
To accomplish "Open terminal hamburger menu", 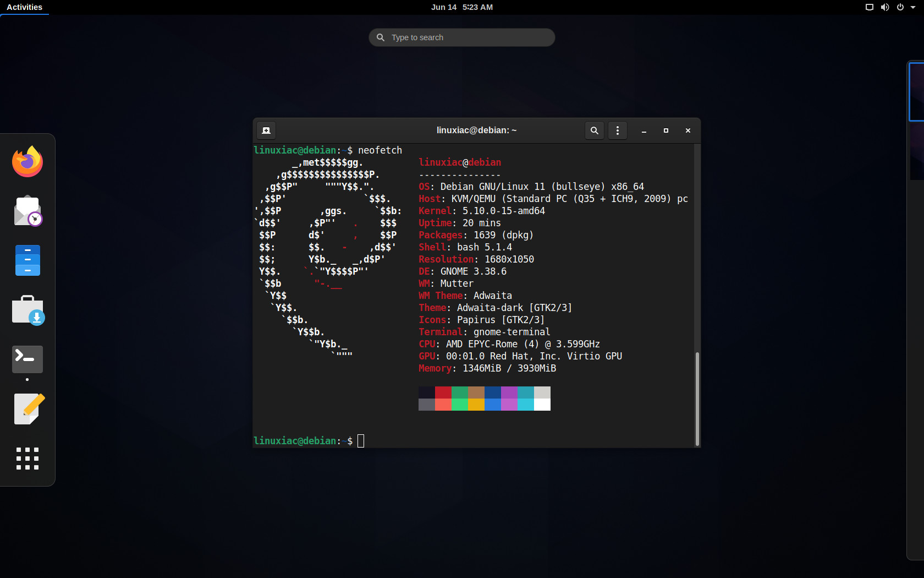I will (x=618, y=130).
